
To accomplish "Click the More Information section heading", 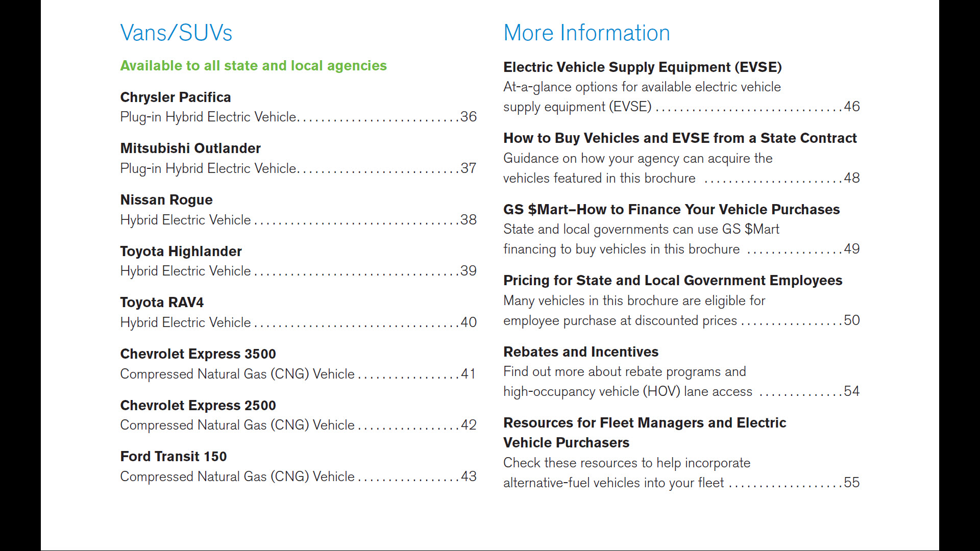I will point(586,33).
